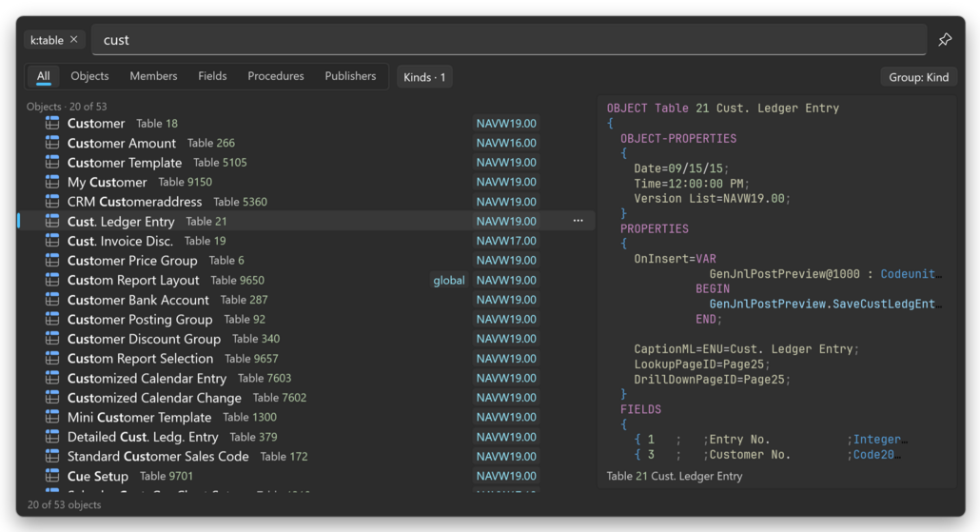The image size is (980, 532).
Task: Select the Customer Price Group result
Action: (x=306, y=260)
